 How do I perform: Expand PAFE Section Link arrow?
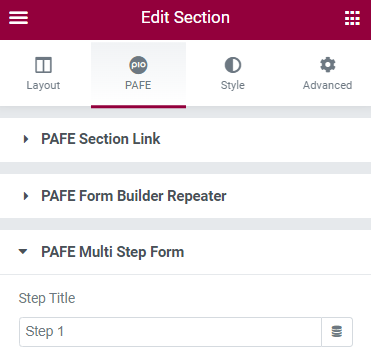[x=25, y=139]
